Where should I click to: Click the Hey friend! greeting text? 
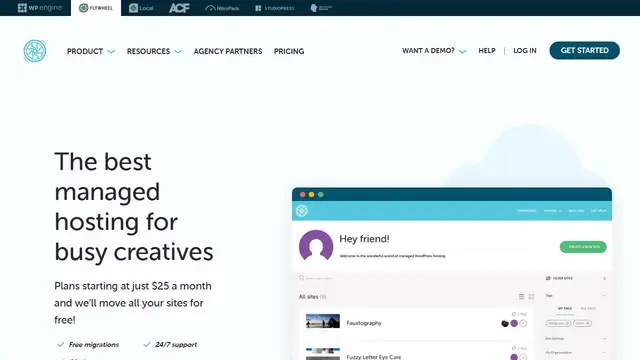364,239
